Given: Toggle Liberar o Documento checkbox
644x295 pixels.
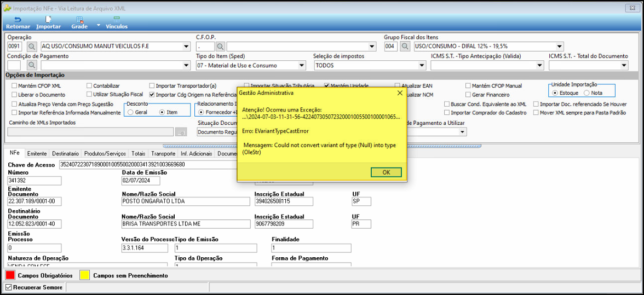Looking at the screenshot, I should (x=15, y=94).
